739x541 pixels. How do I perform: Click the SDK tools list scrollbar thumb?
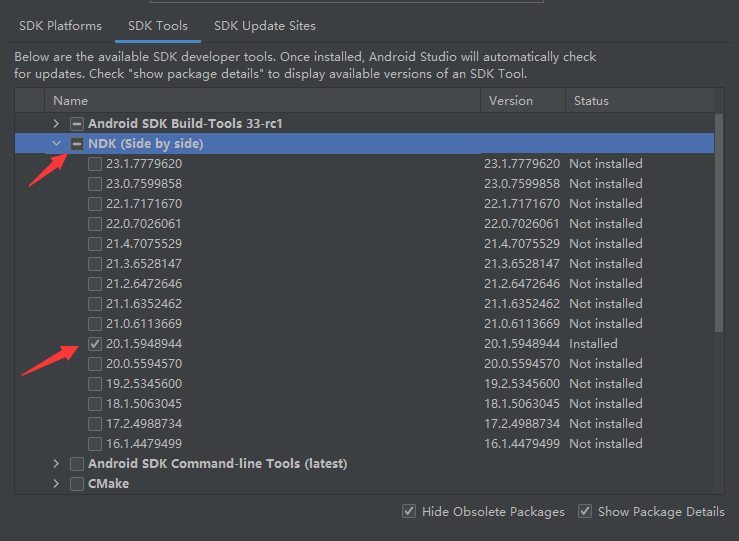(719, 223)
